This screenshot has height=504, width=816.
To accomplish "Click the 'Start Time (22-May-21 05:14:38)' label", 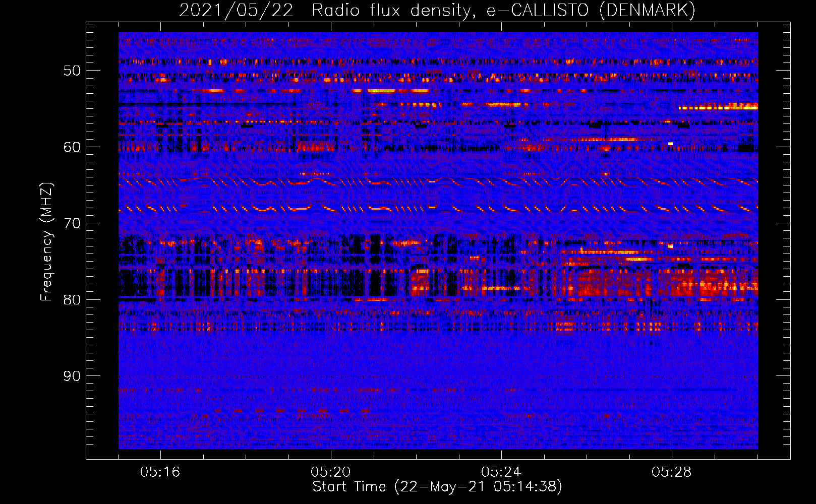I will (437, 487).
